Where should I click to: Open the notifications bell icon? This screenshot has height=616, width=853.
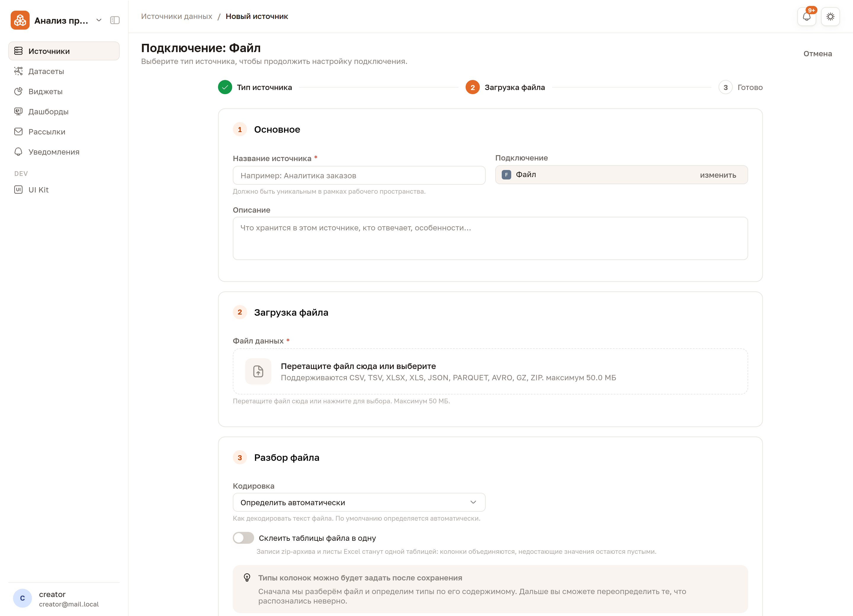[807, 17]
